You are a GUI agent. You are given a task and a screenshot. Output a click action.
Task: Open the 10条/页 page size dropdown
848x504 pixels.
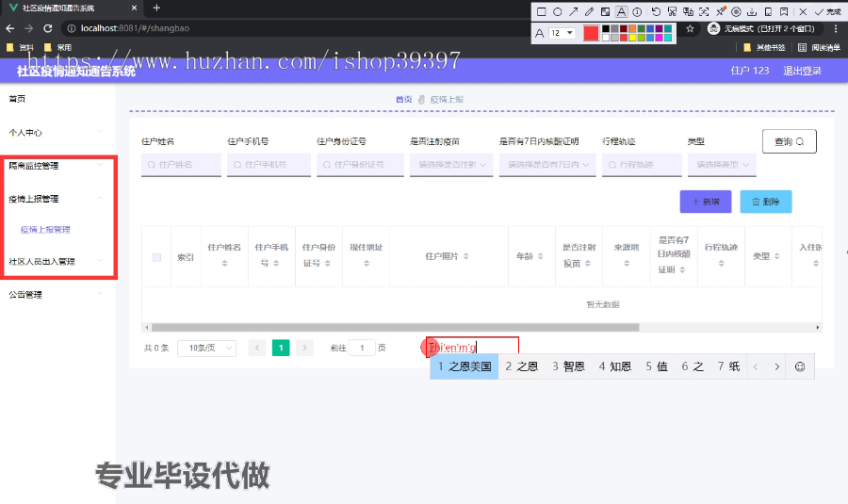pos(206,348)
